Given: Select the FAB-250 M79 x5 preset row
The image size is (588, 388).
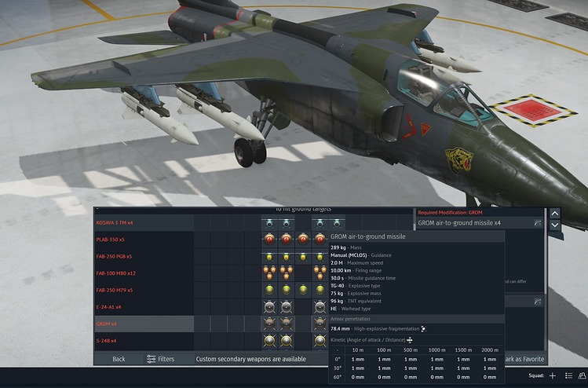Looking at the screenshot, I should point(144,290).
